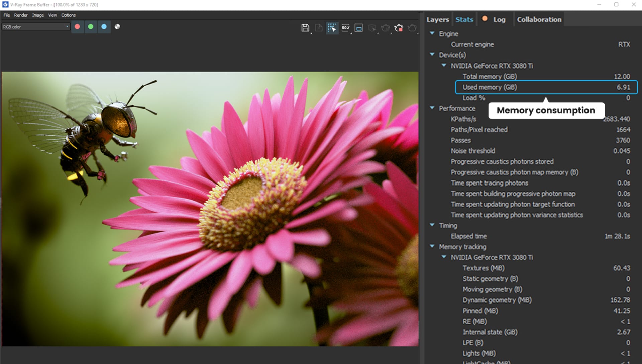Select the RGB color display mode dropdown

(x=35, y=27)
